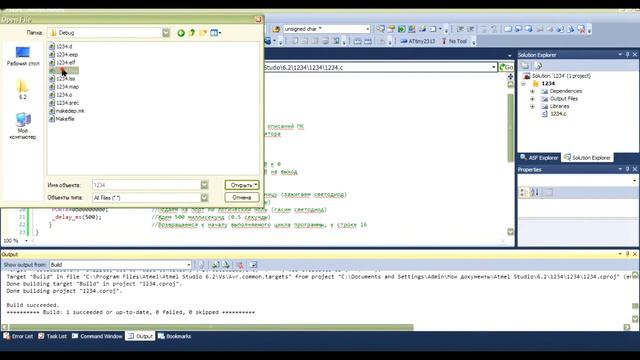
Task: Select Solution '1234' (1 project) node
Action: [x=557, y=76]
